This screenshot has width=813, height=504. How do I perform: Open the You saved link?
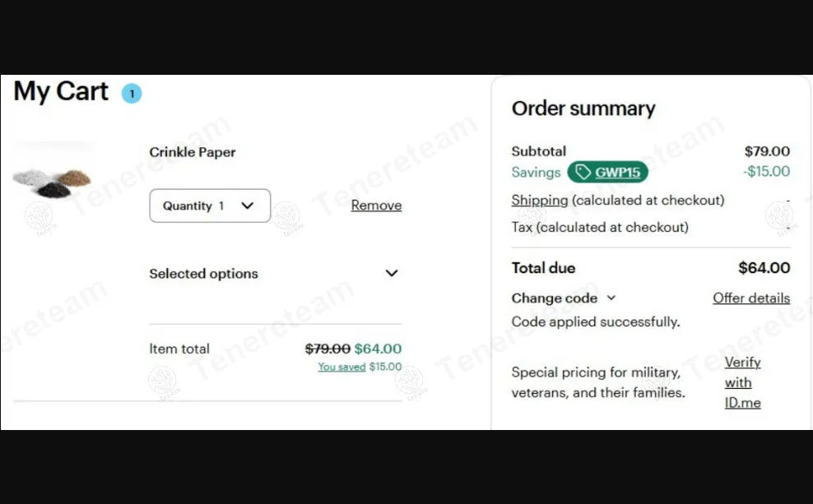tap(341, 367)
